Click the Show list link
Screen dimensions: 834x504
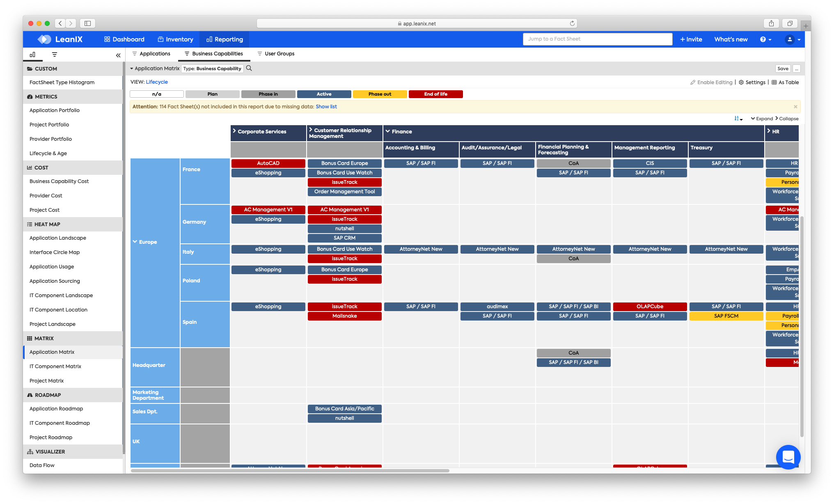tap(326, 107)
